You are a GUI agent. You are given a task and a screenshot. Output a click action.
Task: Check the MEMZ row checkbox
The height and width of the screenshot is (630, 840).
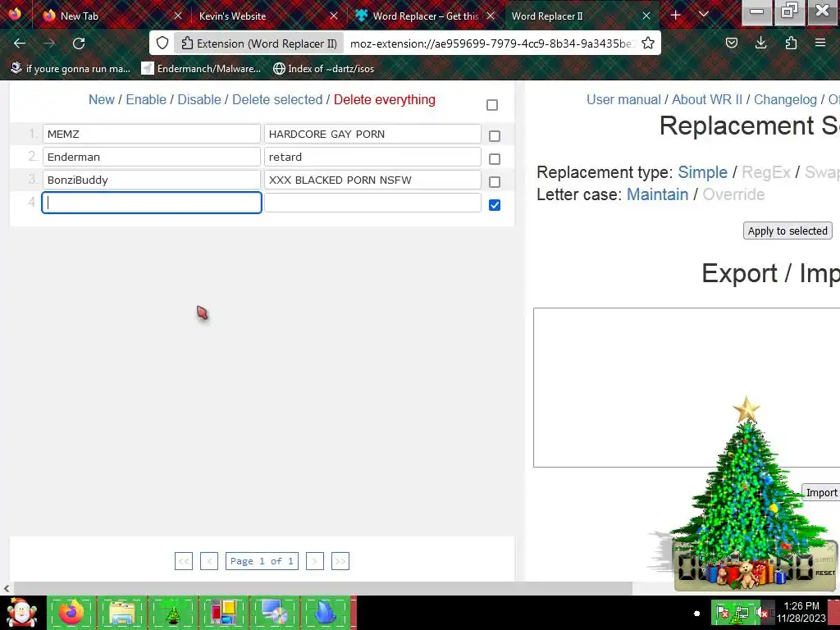click(495, 136)
